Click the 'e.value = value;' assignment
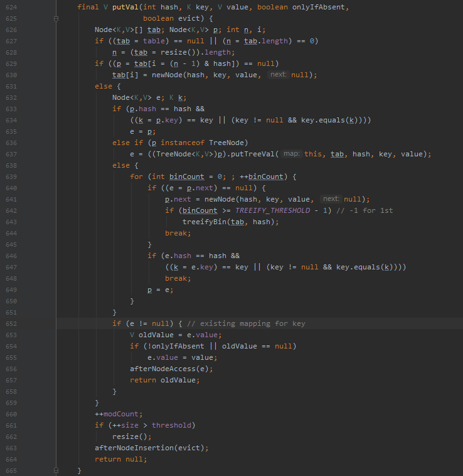This screenshot has width=463, height=476. click(183, 357)
